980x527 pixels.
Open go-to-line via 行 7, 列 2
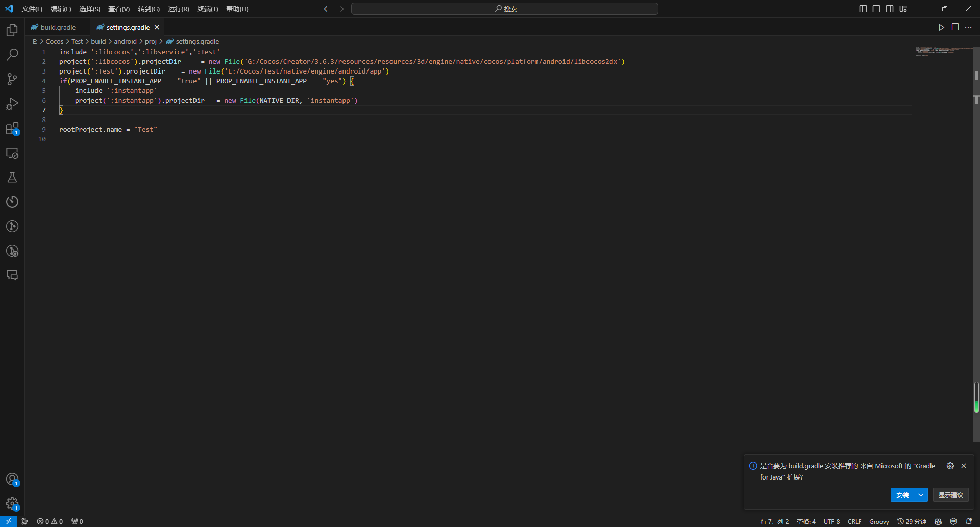[774, 521]
